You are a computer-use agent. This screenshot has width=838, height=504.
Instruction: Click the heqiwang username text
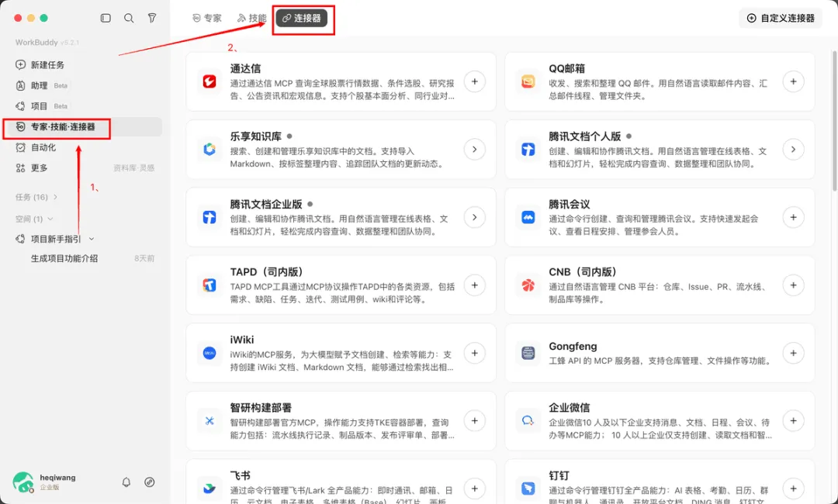(x=57, y=478)
